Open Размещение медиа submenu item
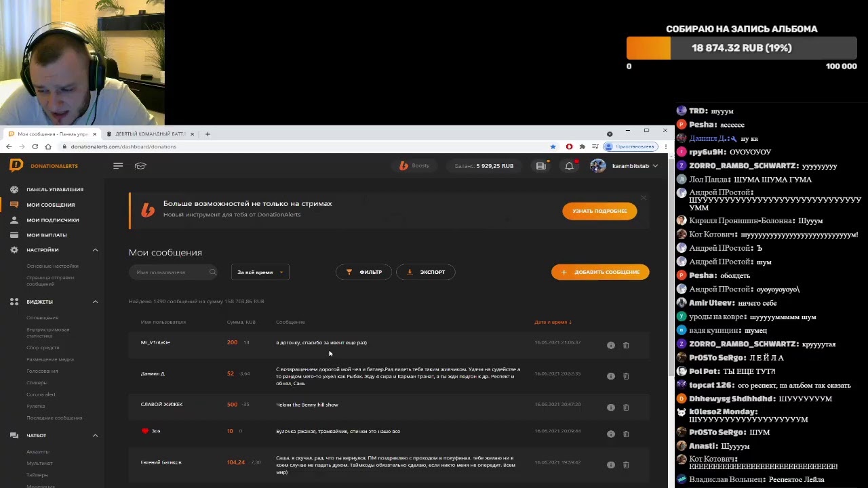 [x=50, y=359]
